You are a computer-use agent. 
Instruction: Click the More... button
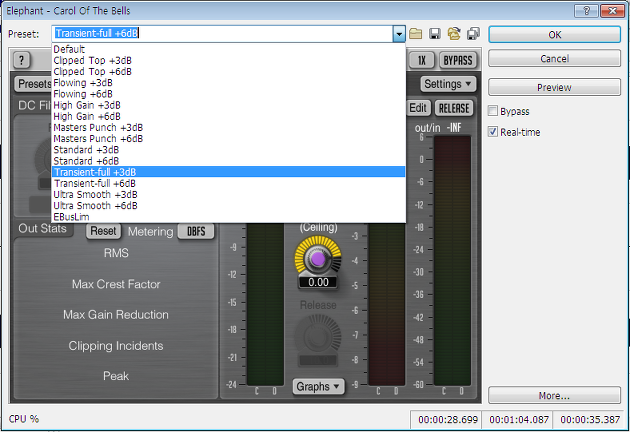tap(554, 396)
